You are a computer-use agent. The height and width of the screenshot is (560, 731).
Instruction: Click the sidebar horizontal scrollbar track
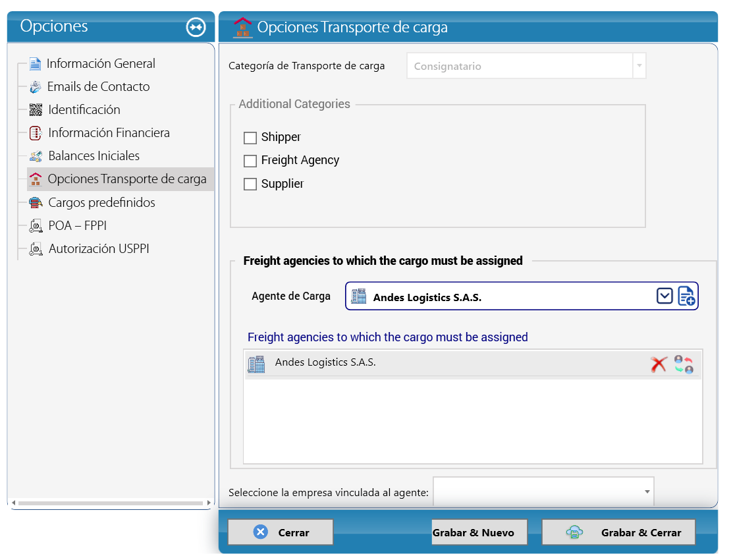pos(111,503)
